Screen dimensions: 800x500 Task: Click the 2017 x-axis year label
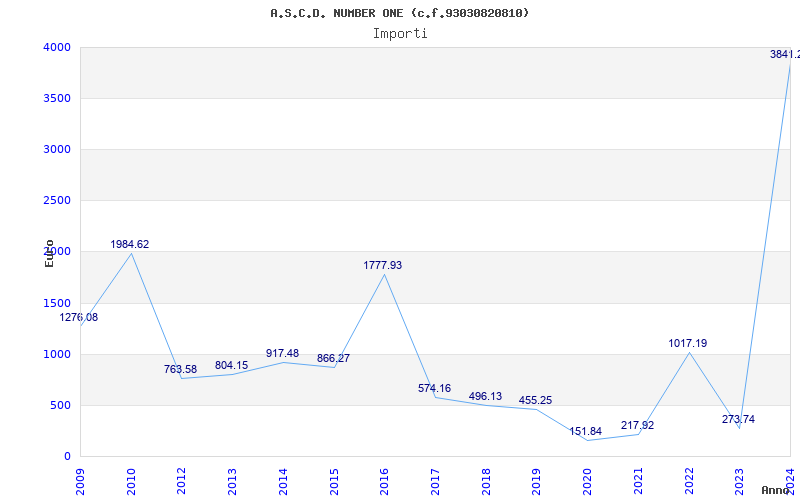pyautogui.click(x=435, y=481)
